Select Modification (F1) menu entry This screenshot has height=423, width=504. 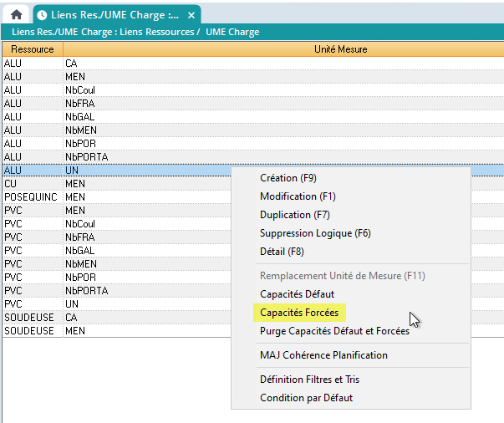pos(297,196)
